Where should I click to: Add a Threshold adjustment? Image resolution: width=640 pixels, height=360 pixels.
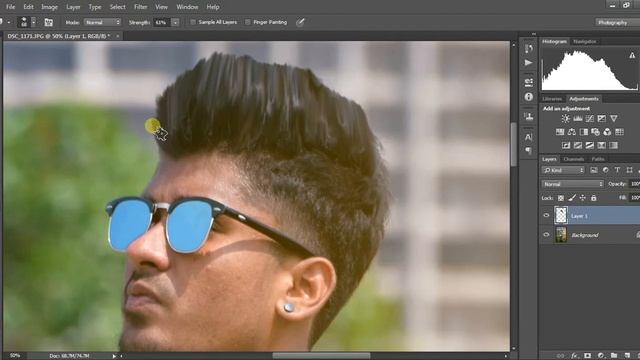(590, 145)
